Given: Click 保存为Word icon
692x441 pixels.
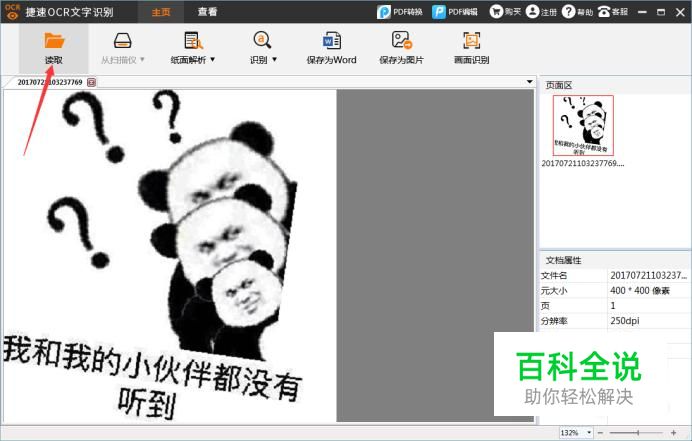Looking at the screenshot, I should (331, 41).
